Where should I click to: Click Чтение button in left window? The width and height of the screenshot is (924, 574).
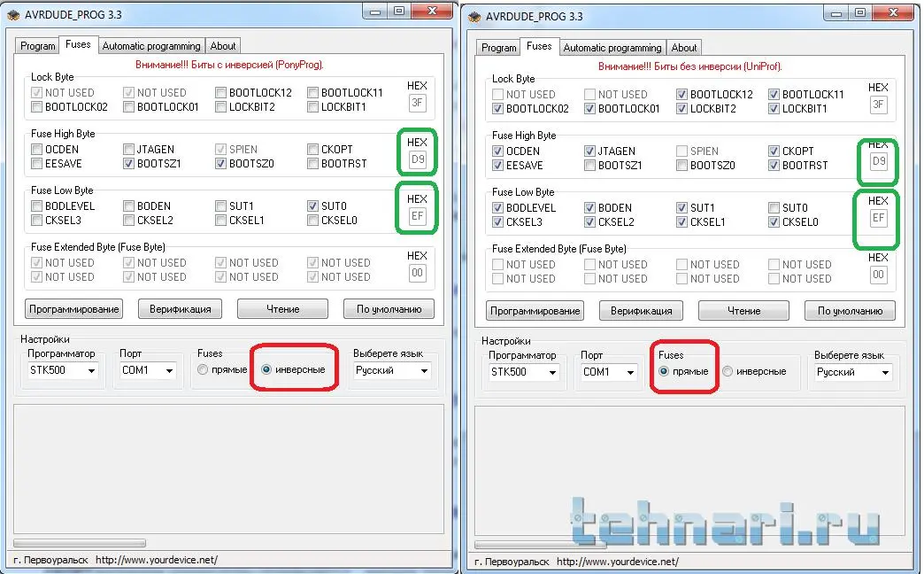pyautogui.click(x=283, y=309)
